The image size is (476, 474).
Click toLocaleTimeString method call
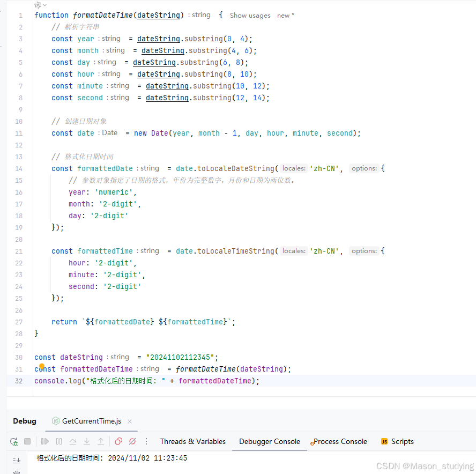[x=236, y=251]
